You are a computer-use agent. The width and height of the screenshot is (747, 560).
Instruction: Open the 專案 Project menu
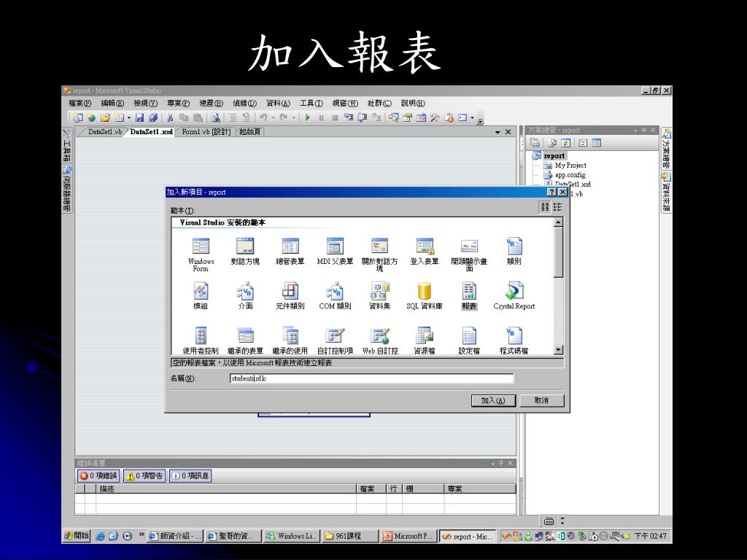click(178, 103)
